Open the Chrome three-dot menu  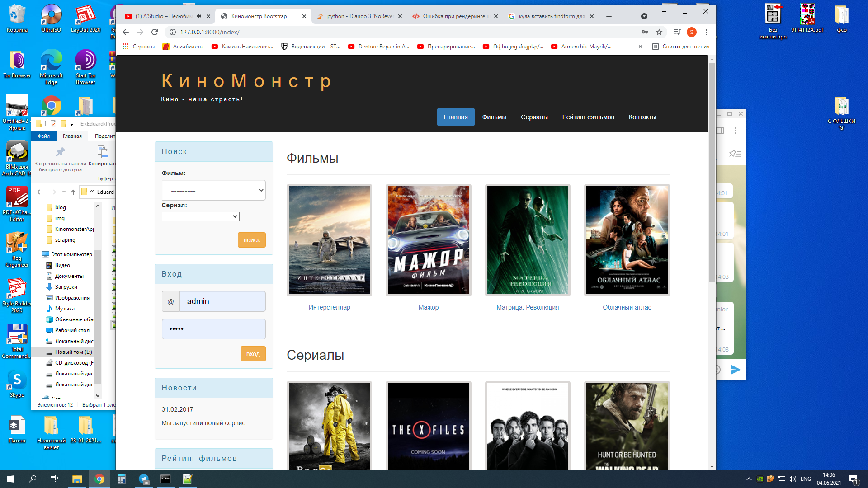706,32
